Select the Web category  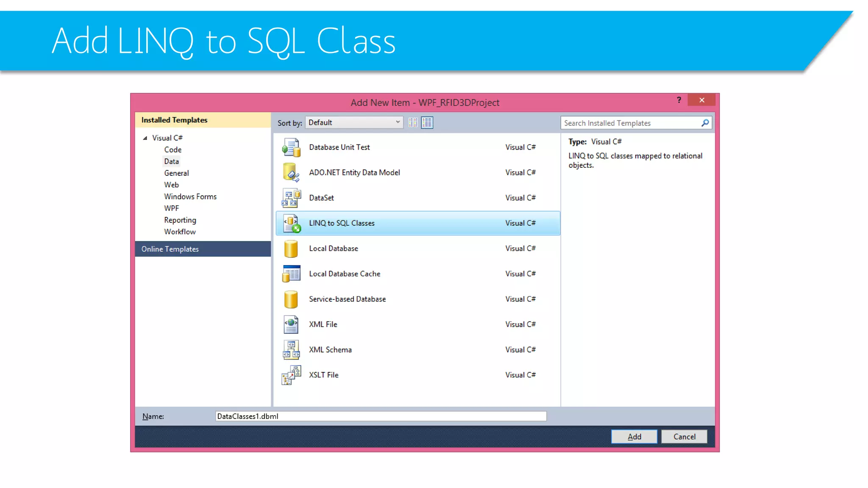point(171,185)
